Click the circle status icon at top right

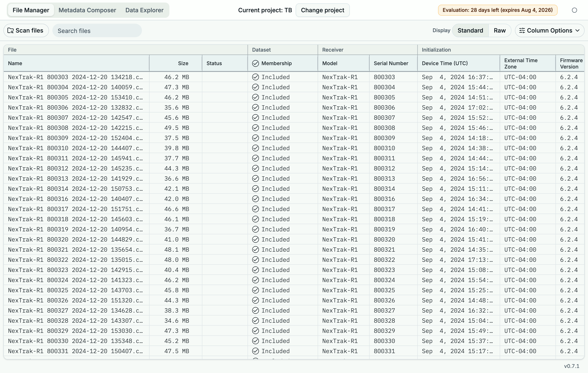(x=574, y=10)
